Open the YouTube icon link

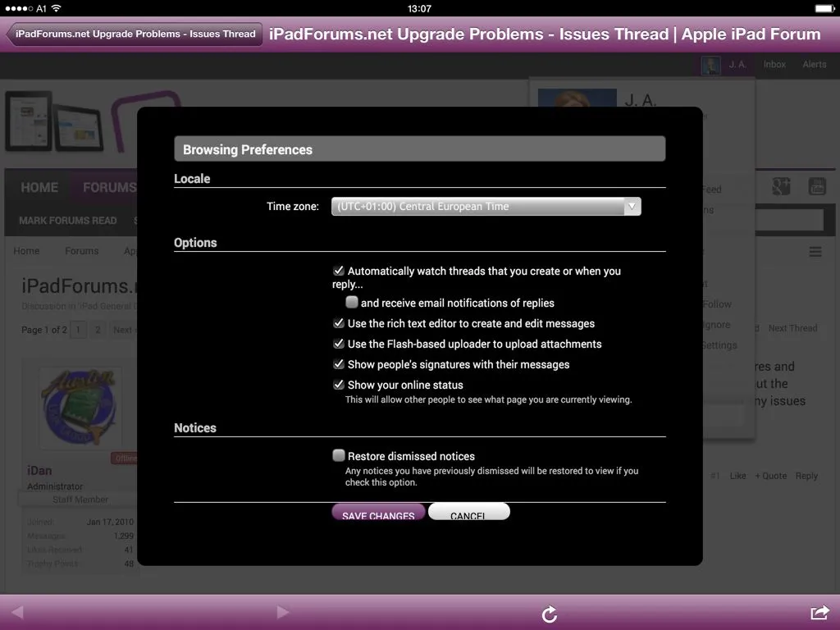[817, 186]
